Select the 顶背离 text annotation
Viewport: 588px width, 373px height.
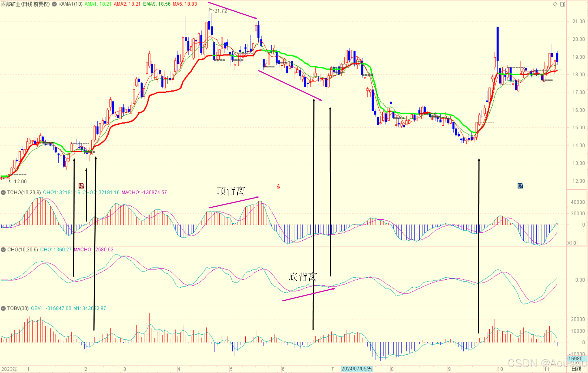click(231, 191)
